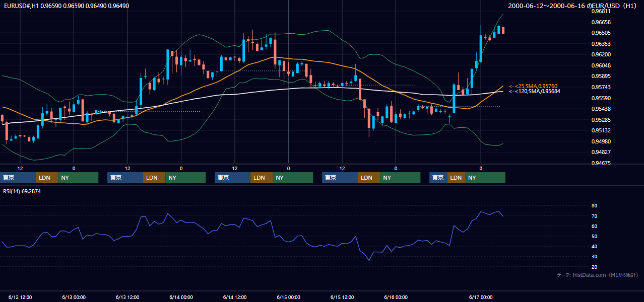Select the RSI scale value 80
This screenshot has width=644, height=302.
pyautogui.click(x=594, y=206)
